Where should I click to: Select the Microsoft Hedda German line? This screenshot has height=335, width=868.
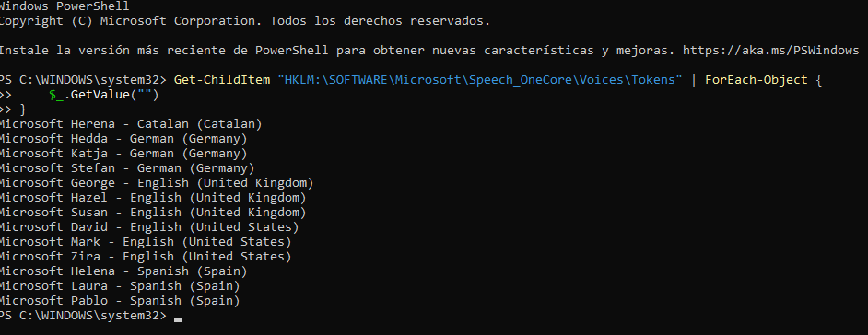point(123,139)
